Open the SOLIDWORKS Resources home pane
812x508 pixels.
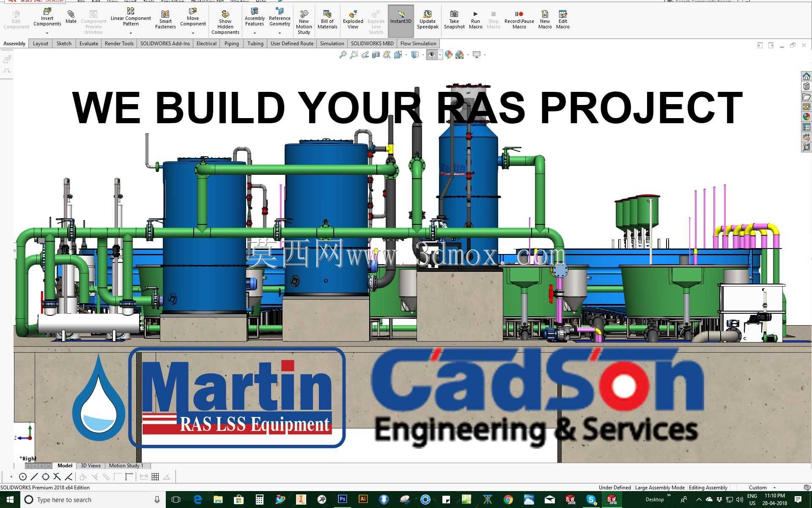(807, 76)
